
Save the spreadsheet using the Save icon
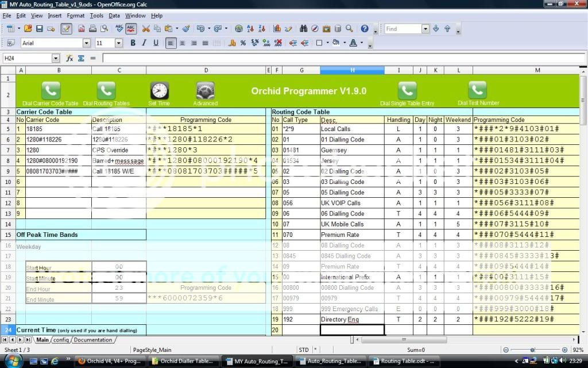coord(40,29)
